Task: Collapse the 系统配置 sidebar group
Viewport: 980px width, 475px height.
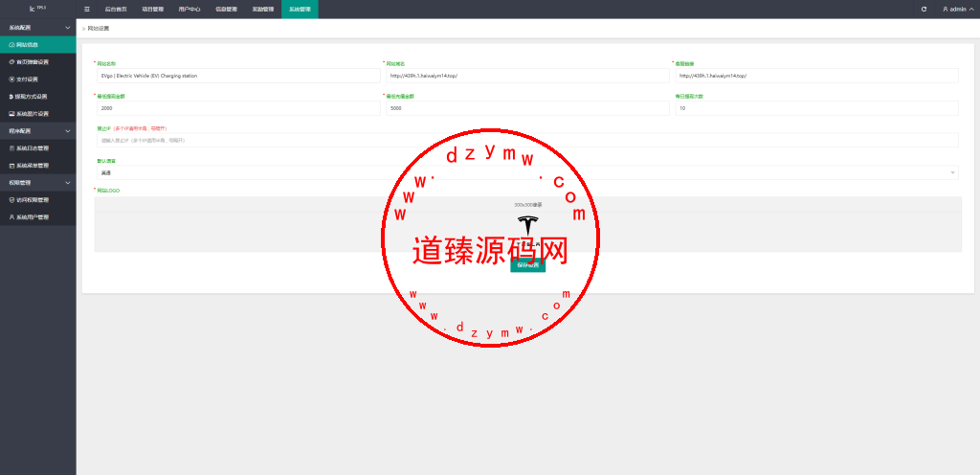Action: pyautogui.click(x=38, y=28)
